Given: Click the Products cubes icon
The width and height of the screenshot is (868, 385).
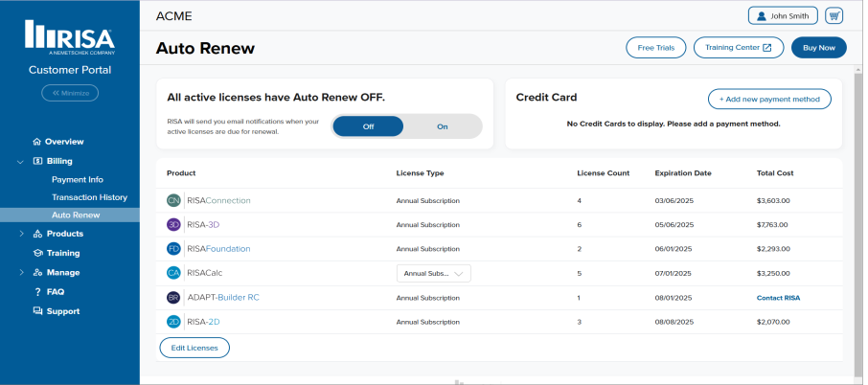Looking at the screenshot, I should click(x=37, y=234).
